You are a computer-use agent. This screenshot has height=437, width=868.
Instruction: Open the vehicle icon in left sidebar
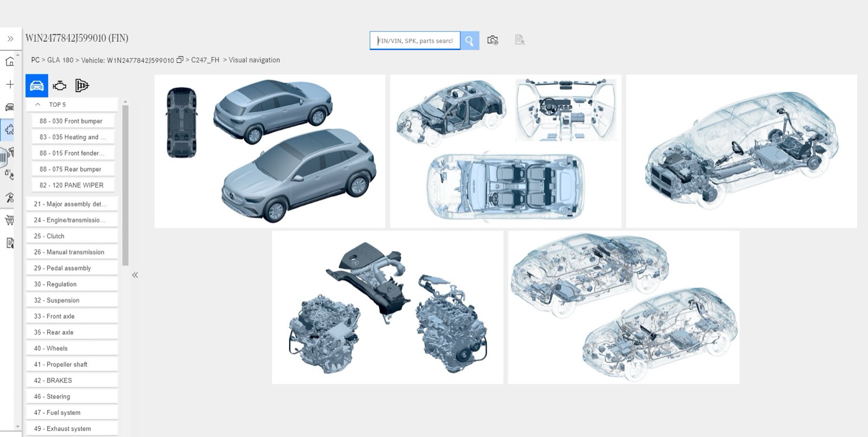point(10,107)
